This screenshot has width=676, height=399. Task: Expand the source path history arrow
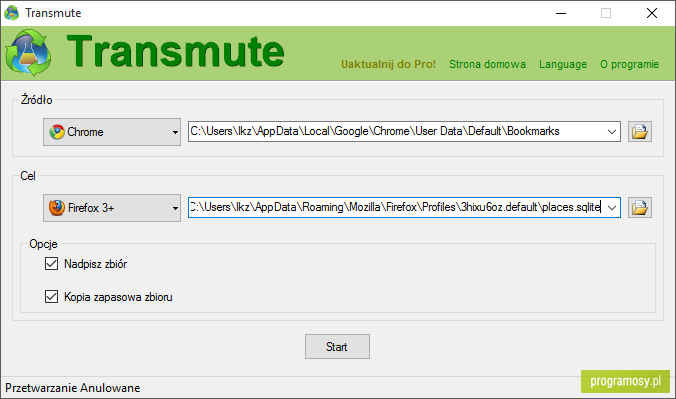(611, 132)
